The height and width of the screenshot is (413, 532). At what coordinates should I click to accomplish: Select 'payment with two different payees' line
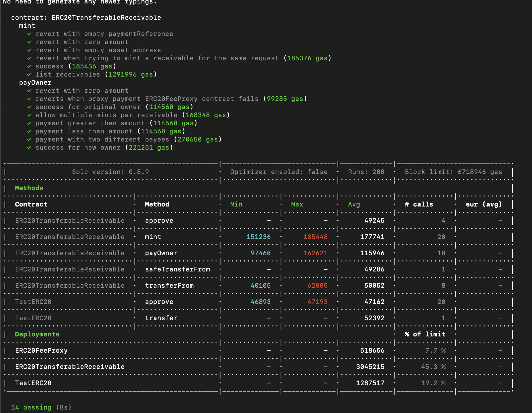pos(129,140)
